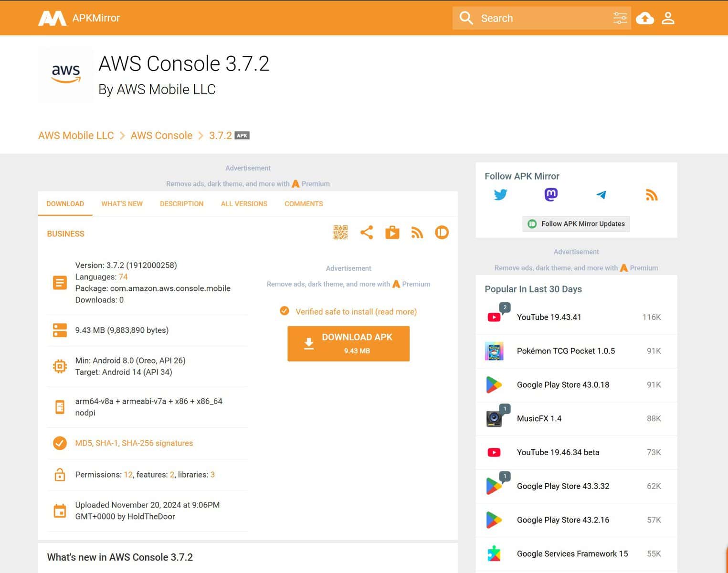The height and width of the screenshot is (573, 728).
Task: Open your APKMirror user account
Action: pyautogui.click(x=668, y=18)
